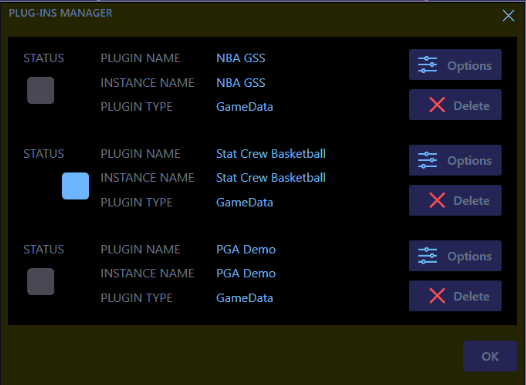Select the Stat Crew Basketball plugin name value
The height and width of the screenshot is (385, 526).
click(271, 154)
